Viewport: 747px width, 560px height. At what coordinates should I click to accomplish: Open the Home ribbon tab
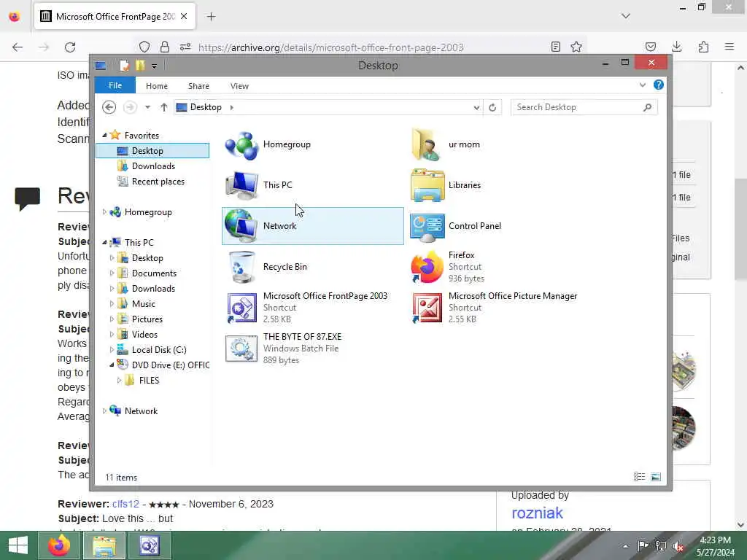pos(157,86)
